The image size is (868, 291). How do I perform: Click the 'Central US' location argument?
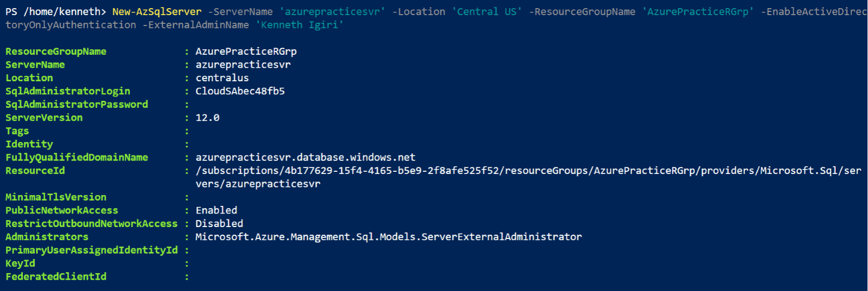click(487, 11)
